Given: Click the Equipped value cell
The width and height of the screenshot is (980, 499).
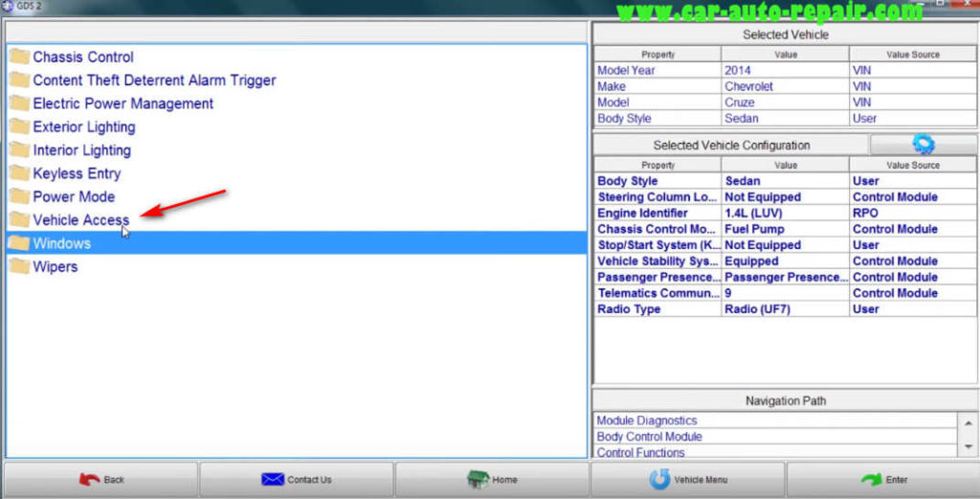Looking at the screenshot, I should click(x=785, y=261).
